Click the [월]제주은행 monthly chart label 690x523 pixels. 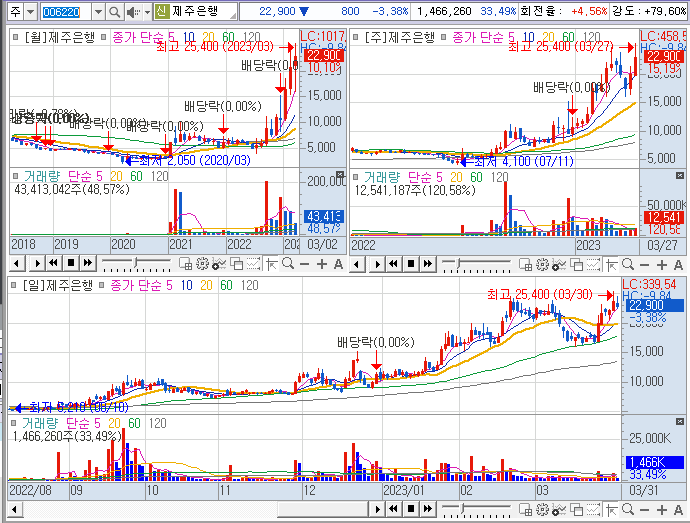59,37
